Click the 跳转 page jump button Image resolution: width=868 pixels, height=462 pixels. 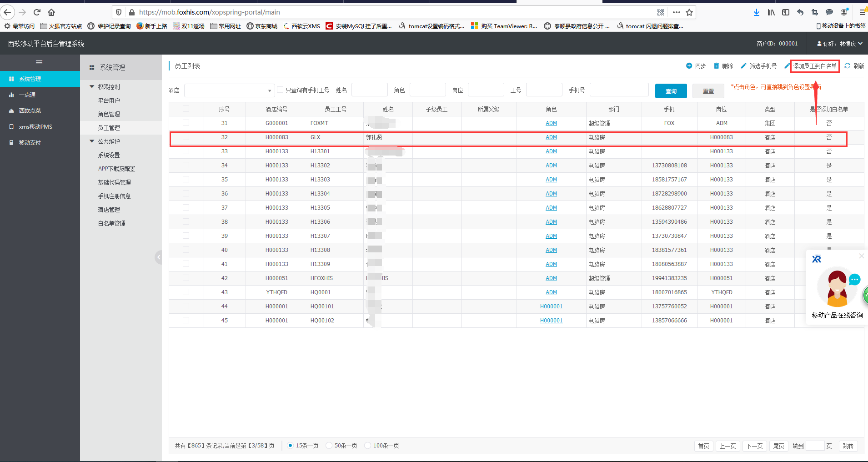click(x=848, y=446)
